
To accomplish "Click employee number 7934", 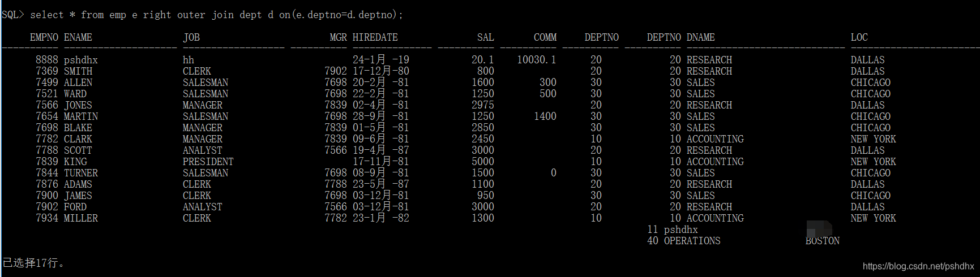I will (47, 218).
